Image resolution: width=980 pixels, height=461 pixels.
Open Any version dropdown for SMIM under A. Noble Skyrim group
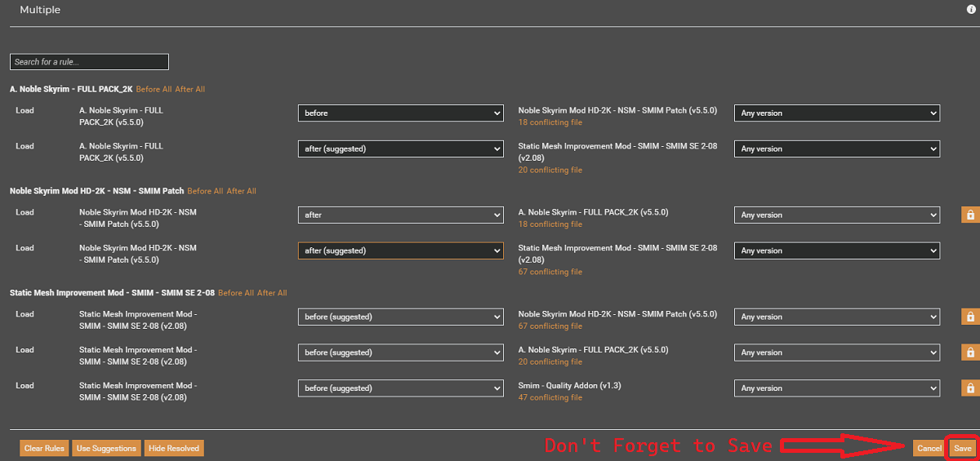click(837, 149)
